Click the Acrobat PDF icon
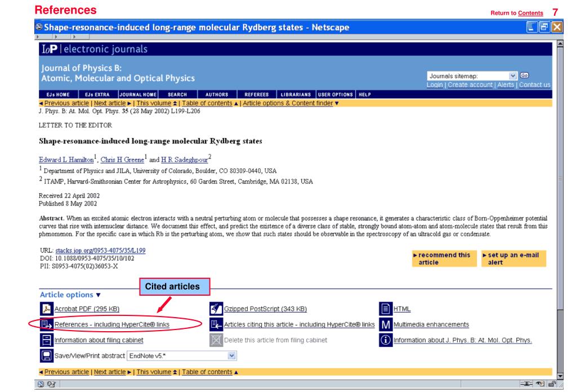Viewport: 576px width, 392px height. [46, 308]
